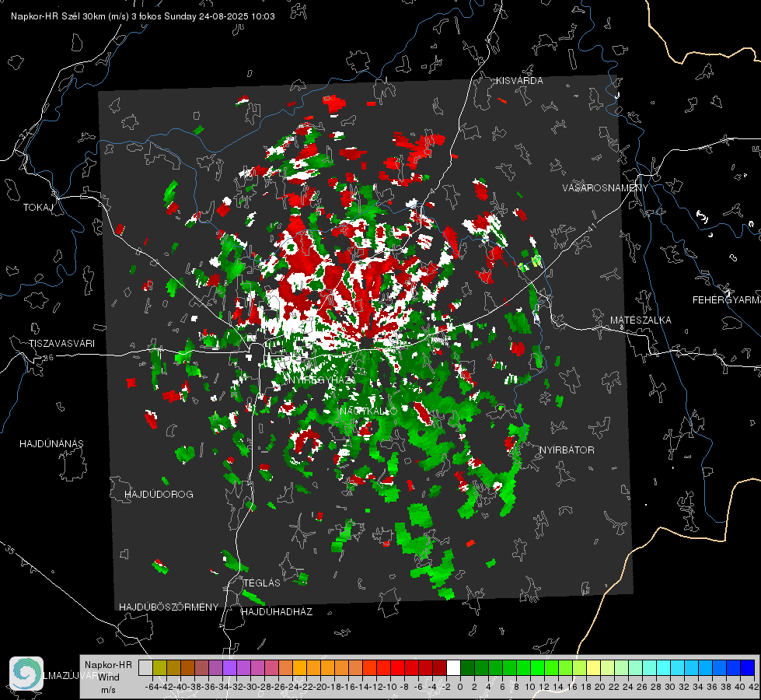The width and height of the screenshot is (761, 700).
Task: Click the NYÍRBÁTOR town label
Action: click(567, 450)
